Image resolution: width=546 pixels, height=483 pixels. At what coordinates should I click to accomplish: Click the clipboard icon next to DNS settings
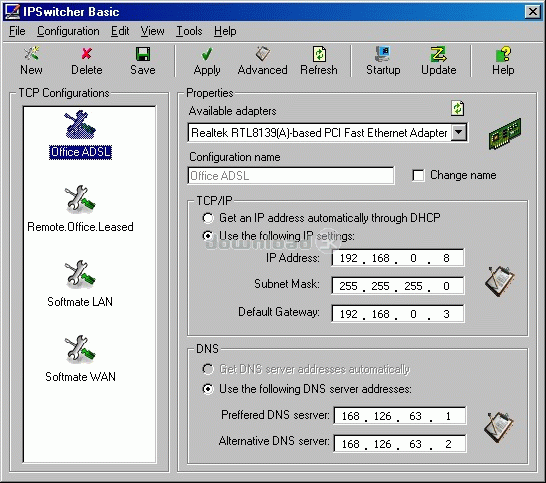click(499, 427)
